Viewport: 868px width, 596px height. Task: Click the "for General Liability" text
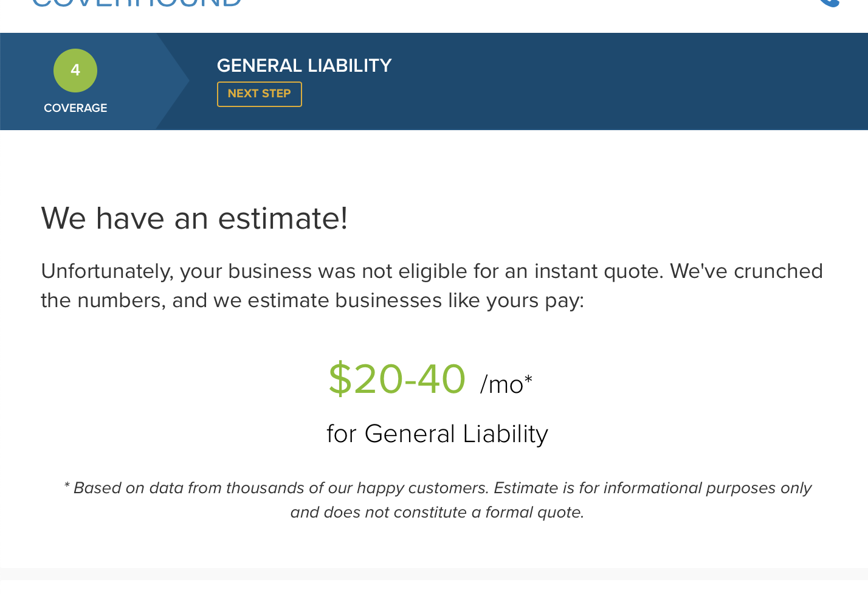[437, 434]
